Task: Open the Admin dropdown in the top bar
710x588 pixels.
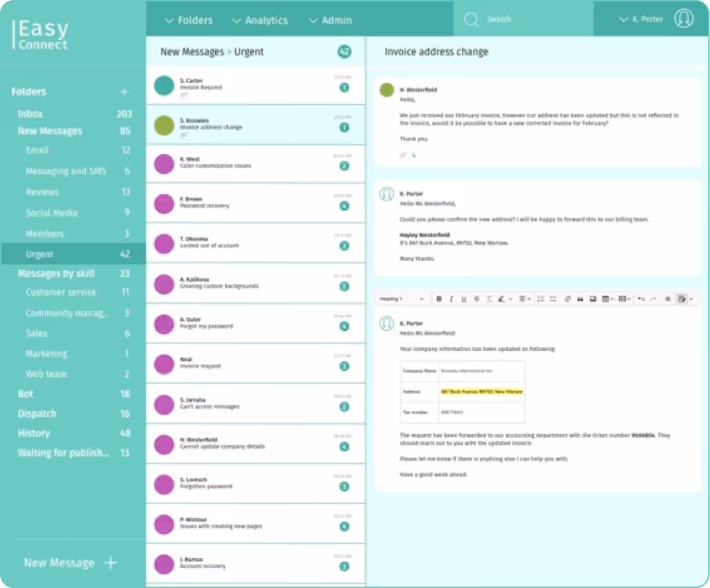Action: (330, 20)
